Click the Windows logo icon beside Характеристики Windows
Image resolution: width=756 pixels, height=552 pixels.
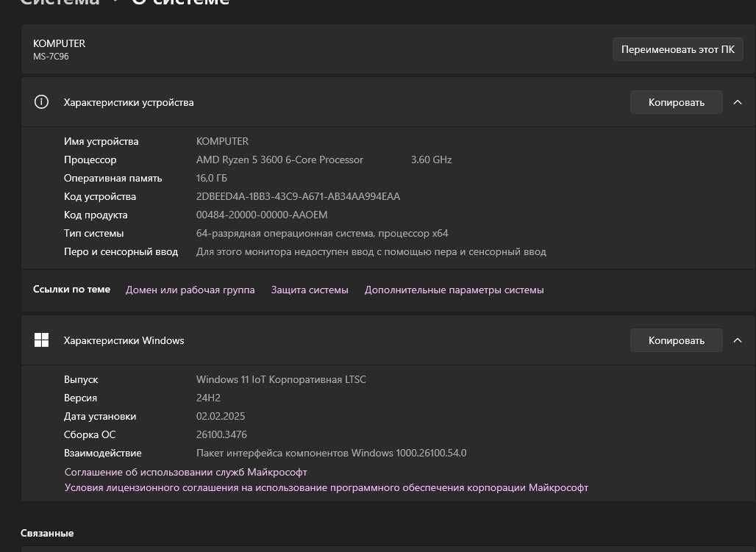coord(41,340)
